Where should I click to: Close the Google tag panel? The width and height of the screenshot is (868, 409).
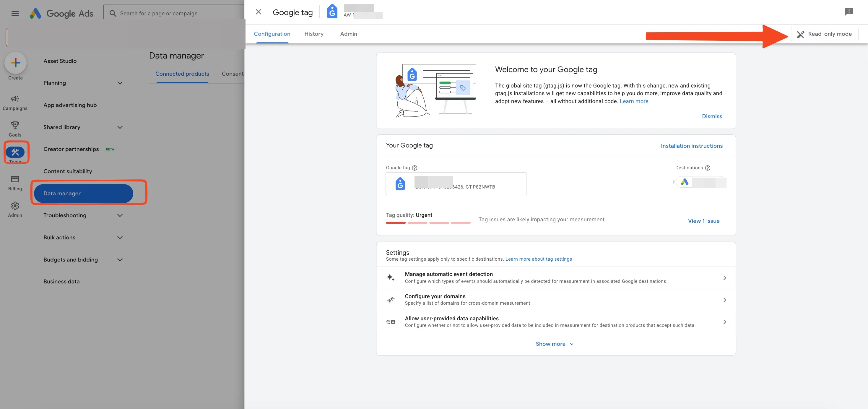tap(259, 12)
